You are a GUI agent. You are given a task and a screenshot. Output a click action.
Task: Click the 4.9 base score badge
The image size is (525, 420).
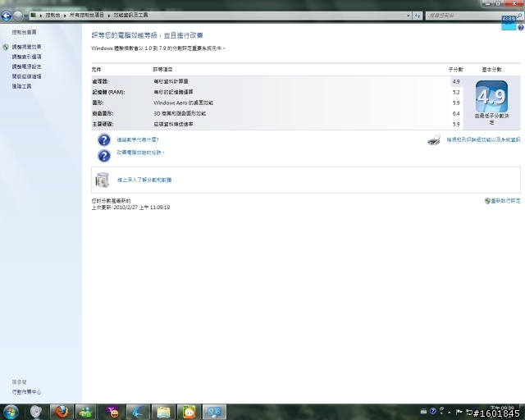point(491,97)
